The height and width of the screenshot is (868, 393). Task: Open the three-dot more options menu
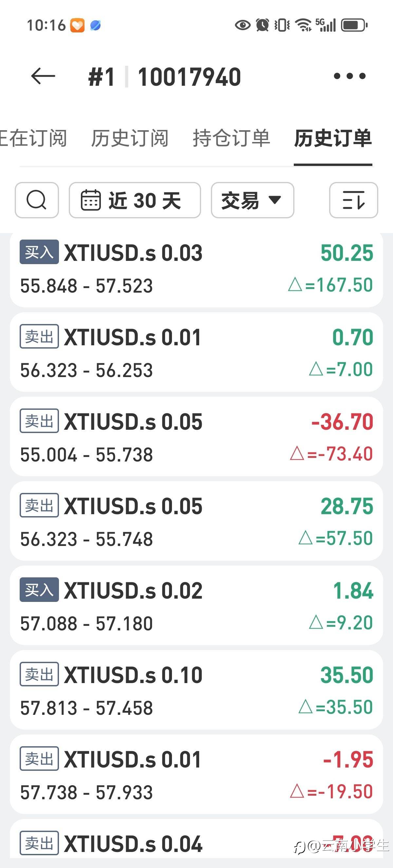tap(349, 76)
